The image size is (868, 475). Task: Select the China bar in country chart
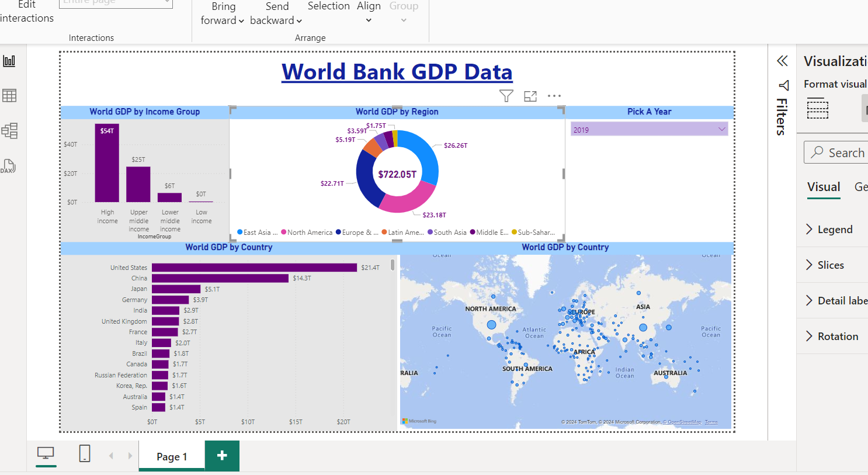click(x=220, y=278)
